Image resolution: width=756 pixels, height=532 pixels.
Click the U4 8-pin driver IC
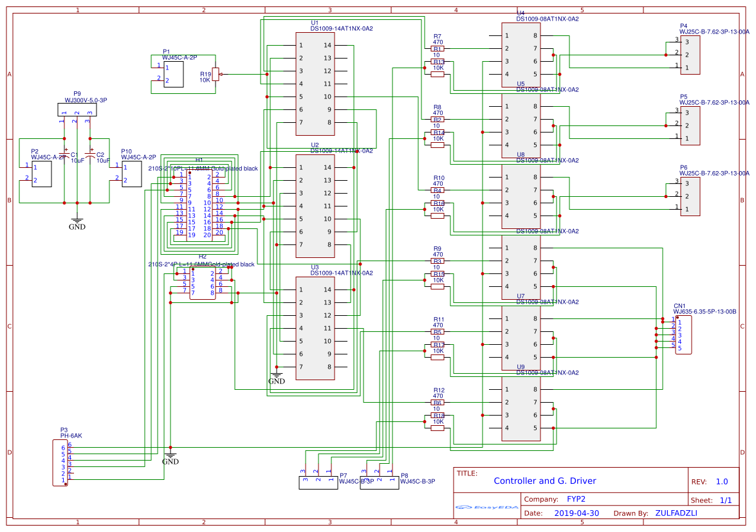[x=521, y=55]
